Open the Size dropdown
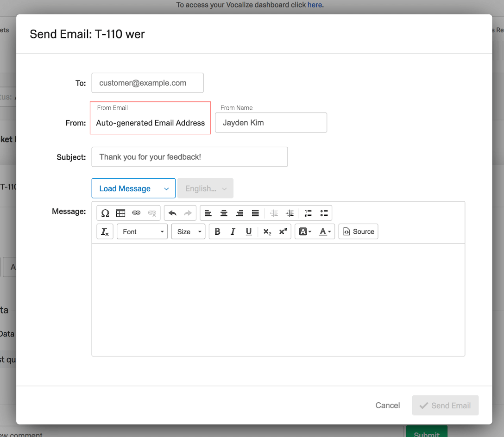Image resolution: width=504 pixels, height=437 pixels. 189,231
